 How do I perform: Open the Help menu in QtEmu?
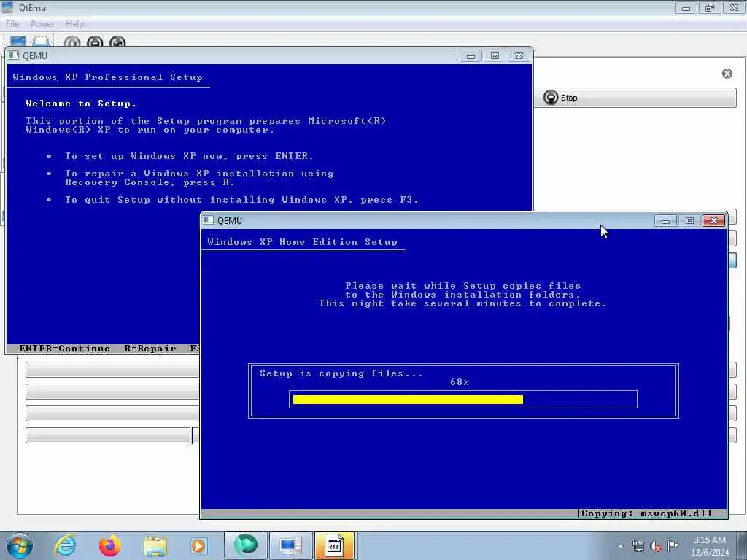74,24
